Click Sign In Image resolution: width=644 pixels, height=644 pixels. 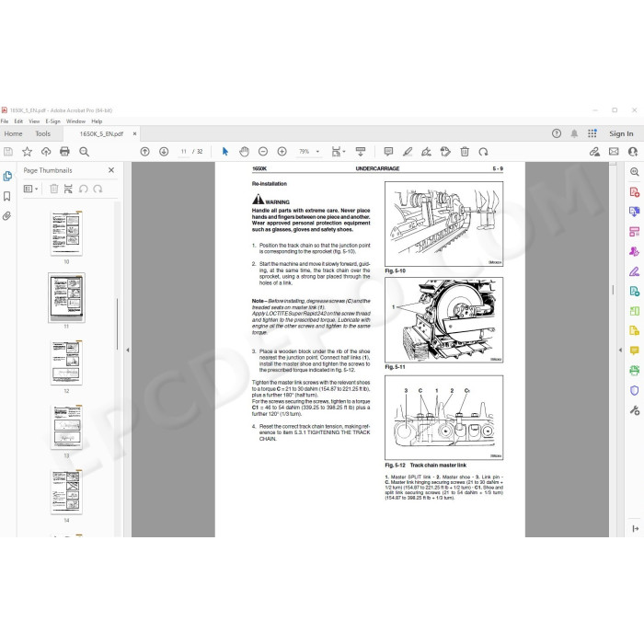(621, 133)
